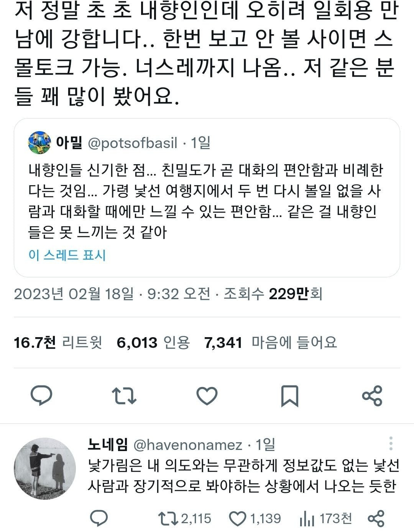Open the more options menu on @havenonamez's reply

[391, 445]
